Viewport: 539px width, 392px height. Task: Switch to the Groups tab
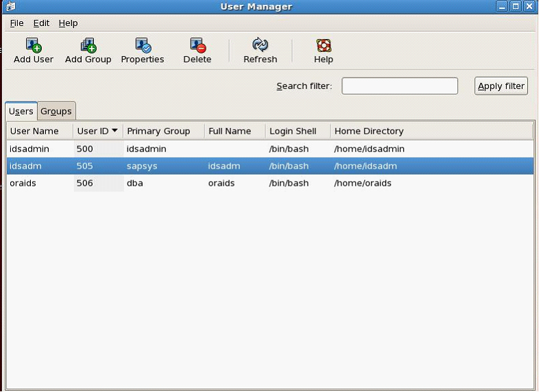tap(56, 111)
